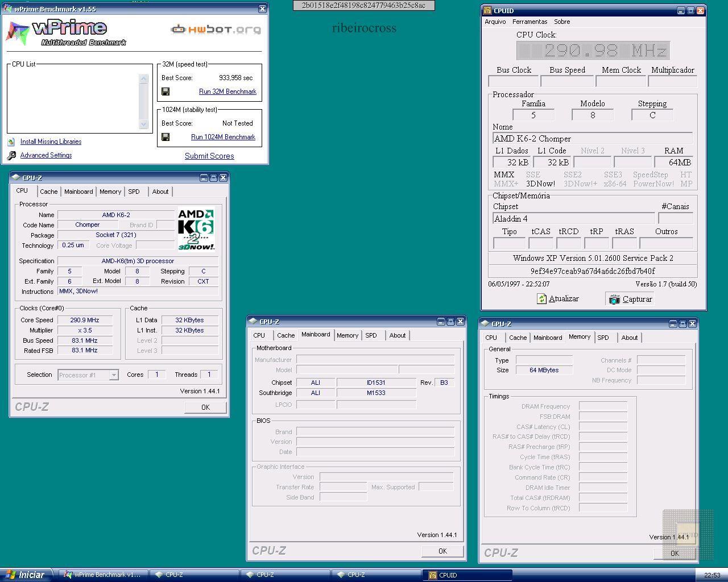This screenshot has height=582, width=728.
Task: Click Run 1024M Benchmark link
Action: coord(223,137)
